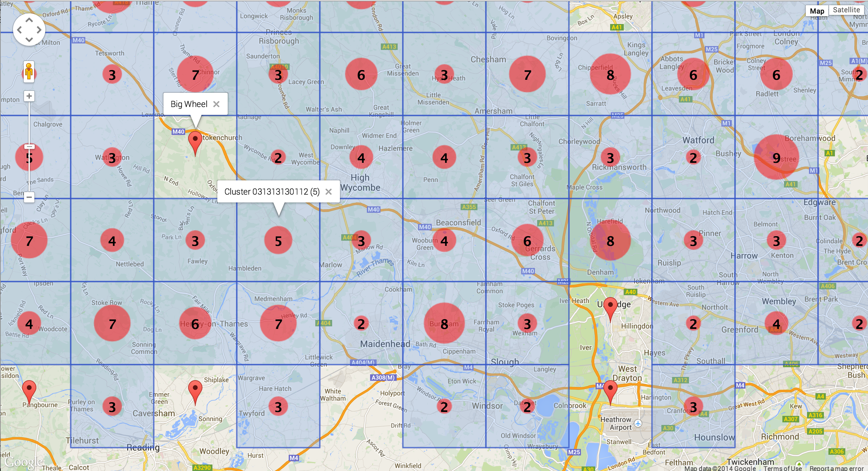
Task: Click Report a map error link
Action: [837, 468]
